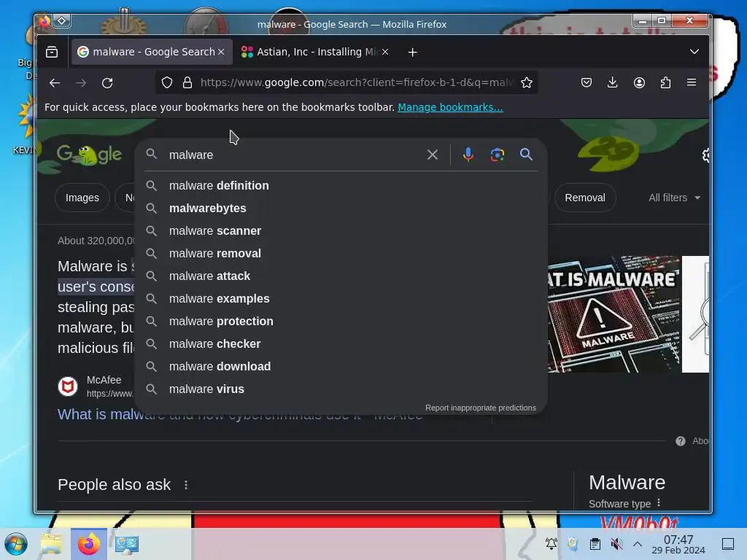The height and width of the screenshot is (560, 747).
Task: Open Firefox account icon
Action: [x=639, y=83]
